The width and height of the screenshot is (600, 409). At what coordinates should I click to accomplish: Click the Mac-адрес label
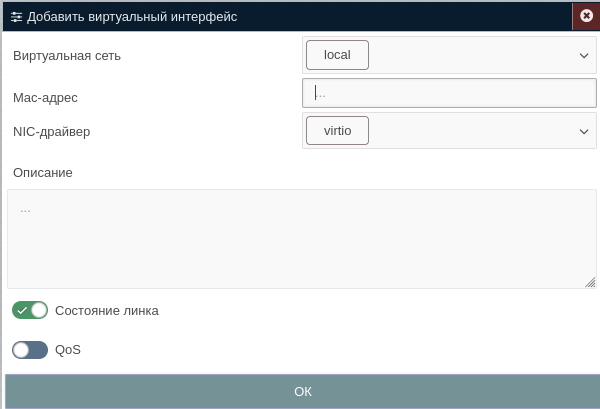click(45, 98)
